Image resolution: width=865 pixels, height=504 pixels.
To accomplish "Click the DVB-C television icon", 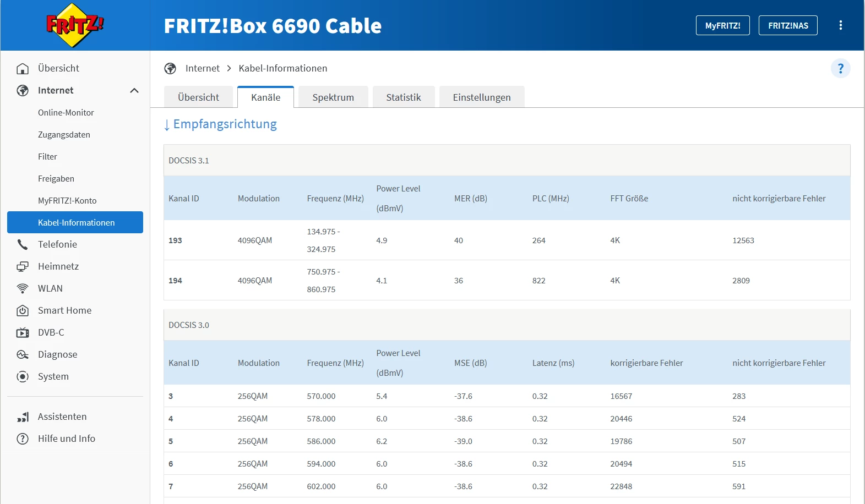I will coord(23,332).
